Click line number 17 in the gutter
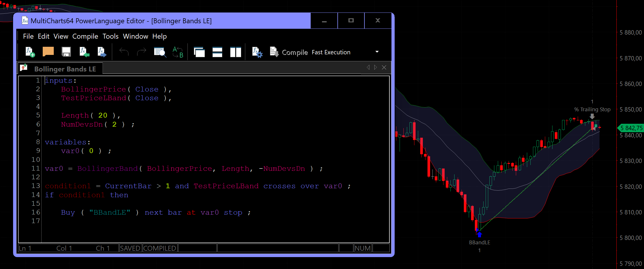The height and width of the screenshot is (269, 644). coord(36,221)
